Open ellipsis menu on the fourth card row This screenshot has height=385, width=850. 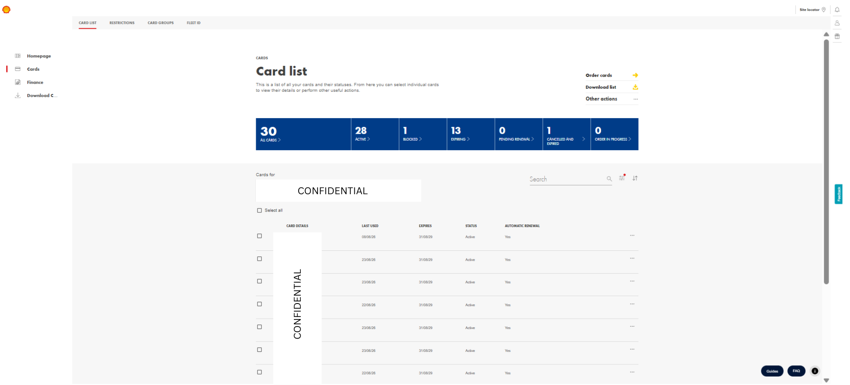[x=632, y=304]
